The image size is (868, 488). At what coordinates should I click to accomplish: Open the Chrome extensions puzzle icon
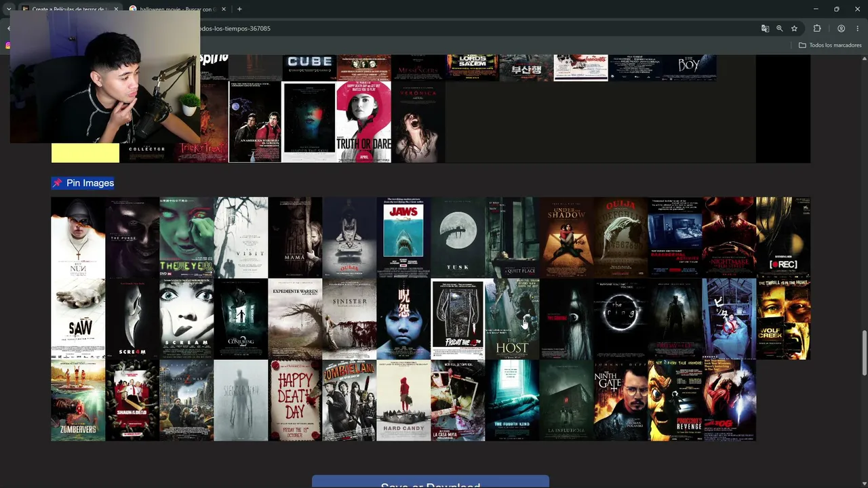pyautogui.click(x=817, y=28)
